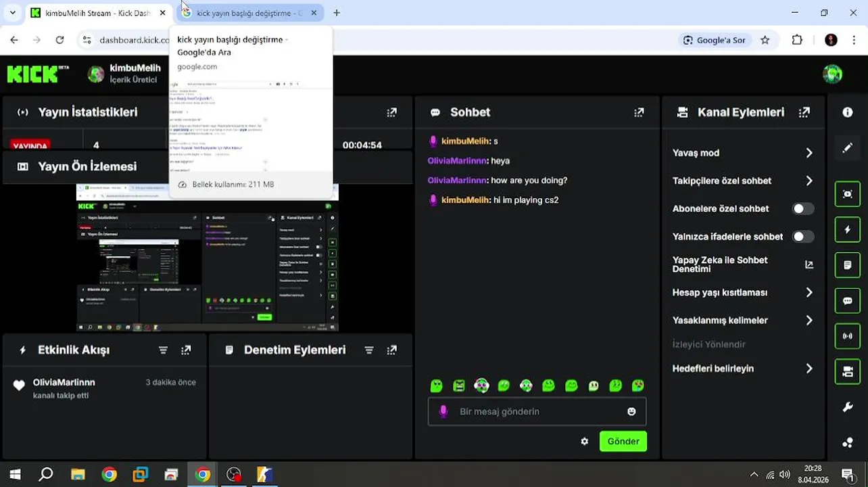
Task: Pop out the Sohbet chat panel
Action: coord(639,112)
